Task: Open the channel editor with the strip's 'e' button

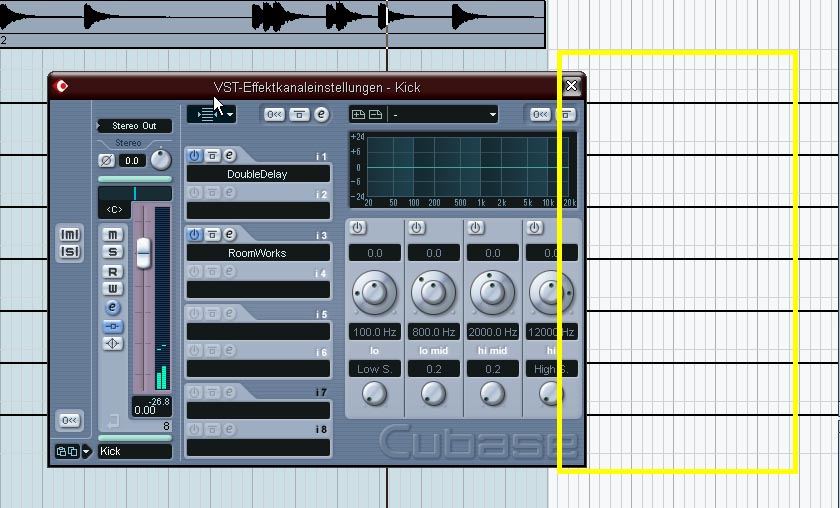Action: (112, 307)
